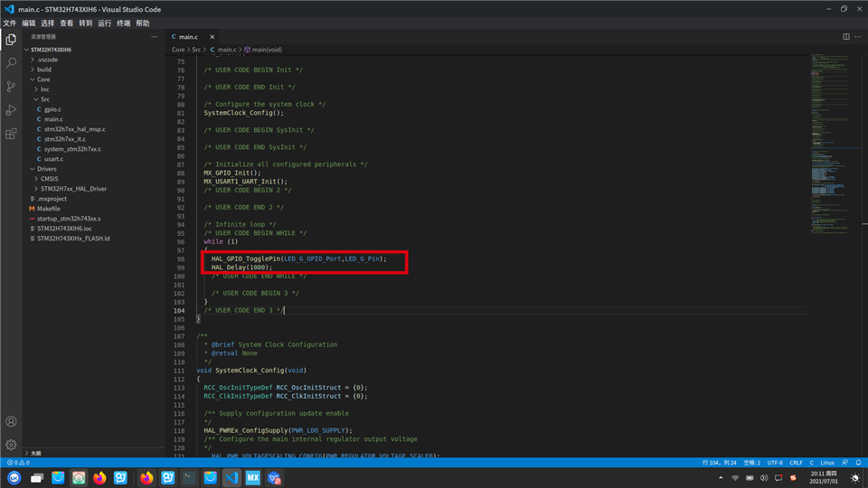Open STM32H743XIH6.ioc file
Screen dimensions: 868x488
coord(64,229)
